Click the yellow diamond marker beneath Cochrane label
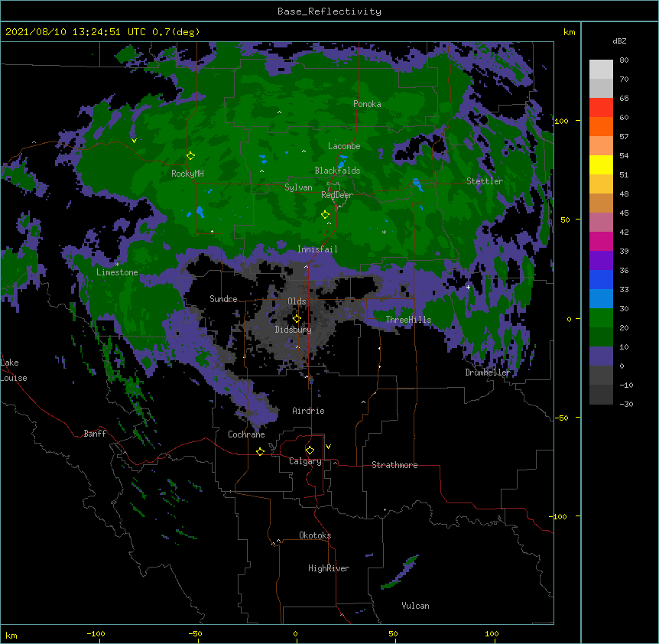Image resolution: width=659 pixels, height=644 pixels. (x=260, y=451)
